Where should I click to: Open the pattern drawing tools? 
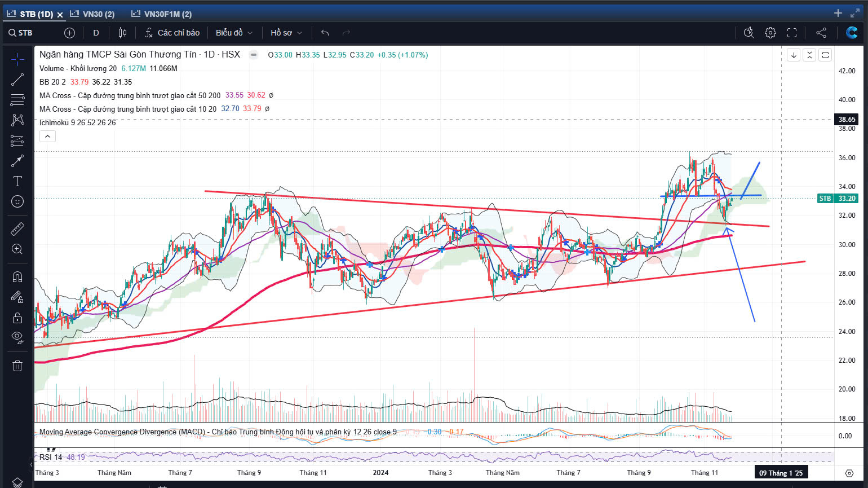coord(17,120)
